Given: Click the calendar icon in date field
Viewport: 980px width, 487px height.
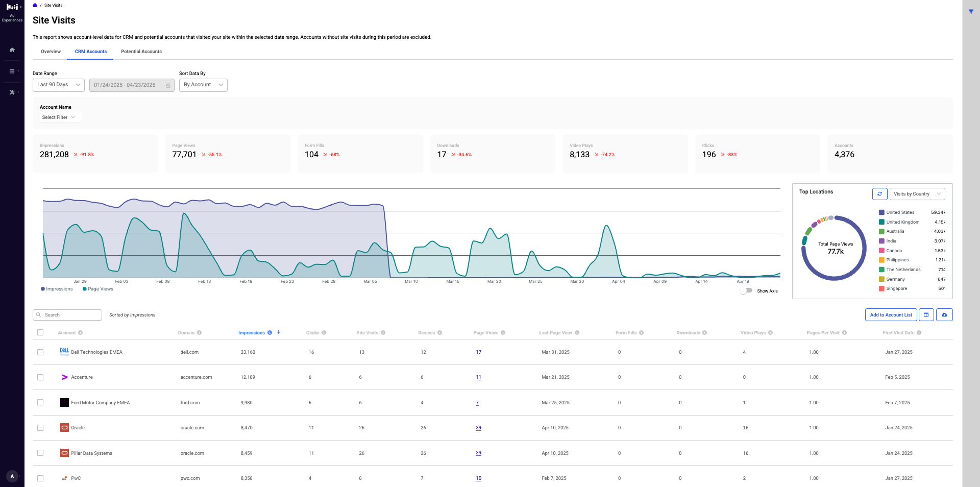Looking at the screenshot, I should click(168, 85).
